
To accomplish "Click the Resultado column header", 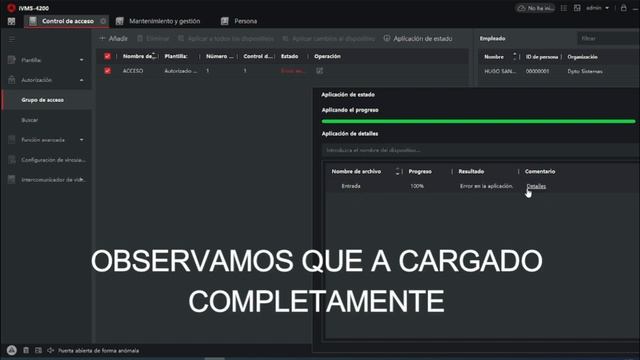I will pos(471,171).
